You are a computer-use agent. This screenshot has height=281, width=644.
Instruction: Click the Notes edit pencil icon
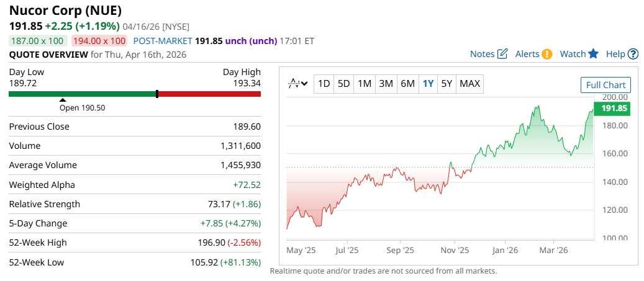coord(503,54)
